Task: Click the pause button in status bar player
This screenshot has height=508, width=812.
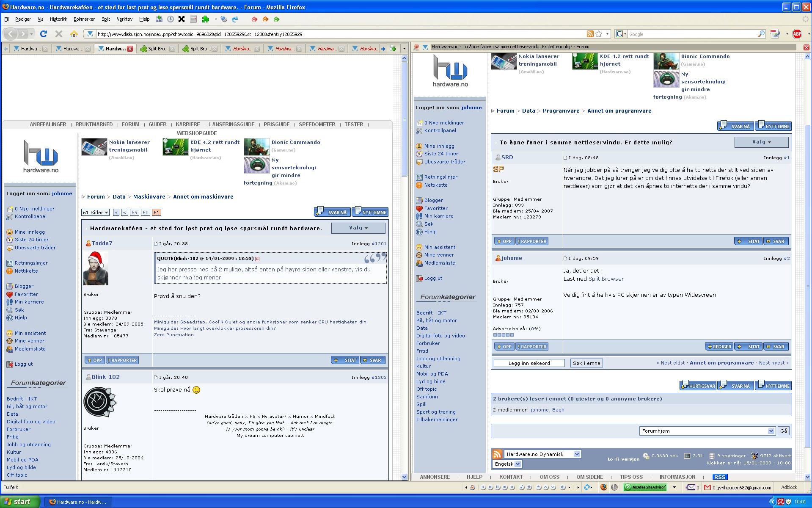Action: pos(498,488)
